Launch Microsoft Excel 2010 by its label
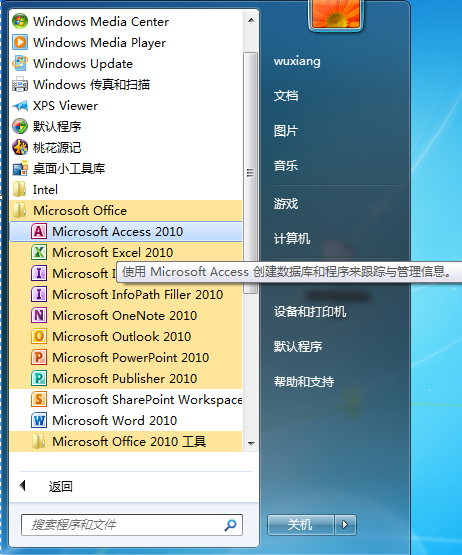 113,252
